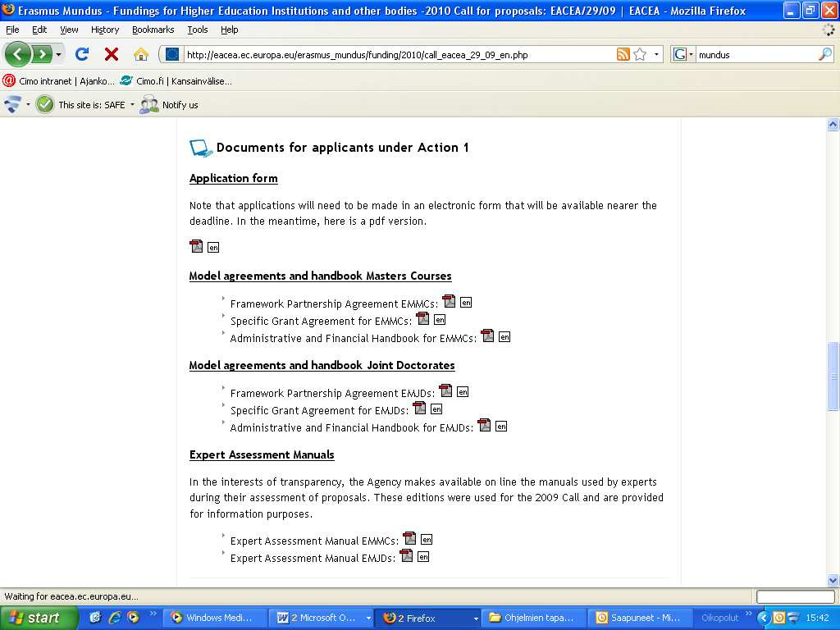Viewport: 840px width, 630px height.
Task: Open the back/forward history dropdown arrow
Action: tap(58, 54)
